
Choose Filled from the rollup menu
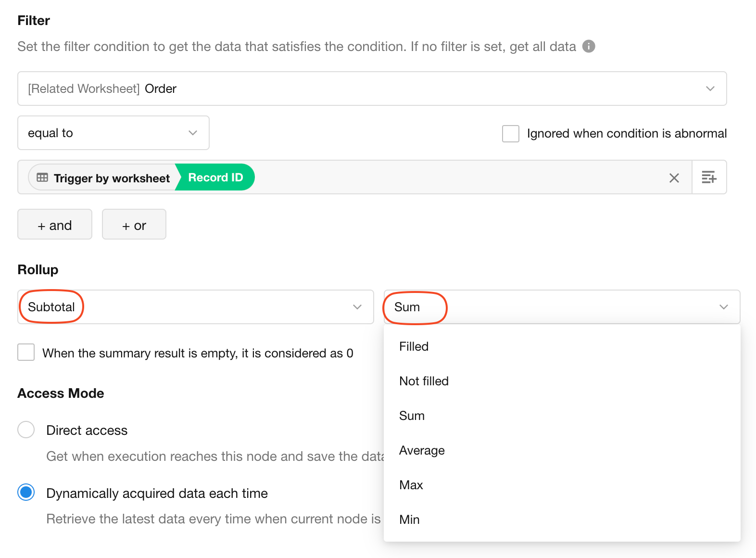(x=414, y=346)
